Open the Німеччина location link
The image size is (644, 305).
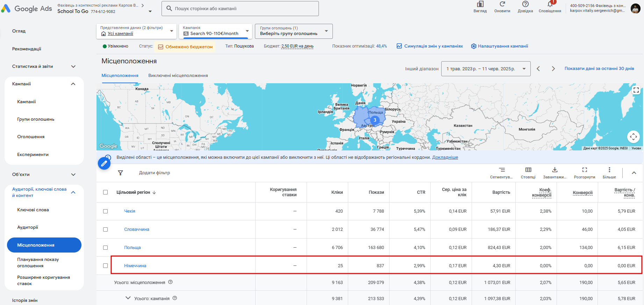coord(135,266)
